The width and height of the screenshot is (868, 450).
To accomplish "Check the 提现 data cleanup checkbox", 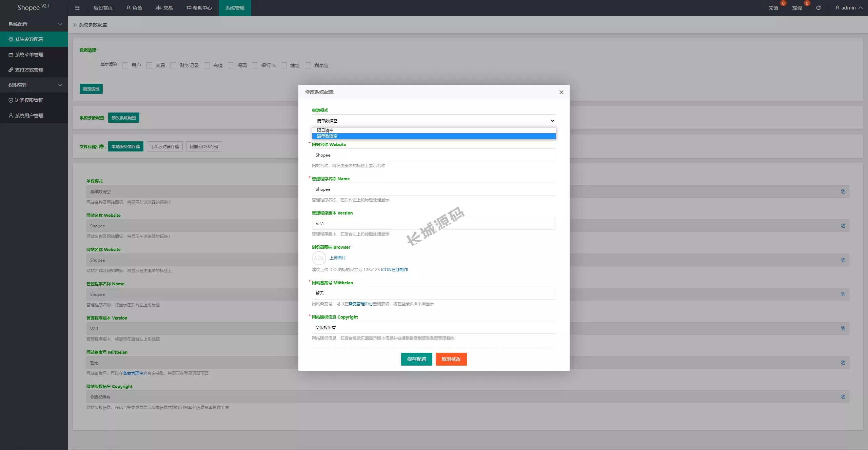I will [x=231, y=65].
